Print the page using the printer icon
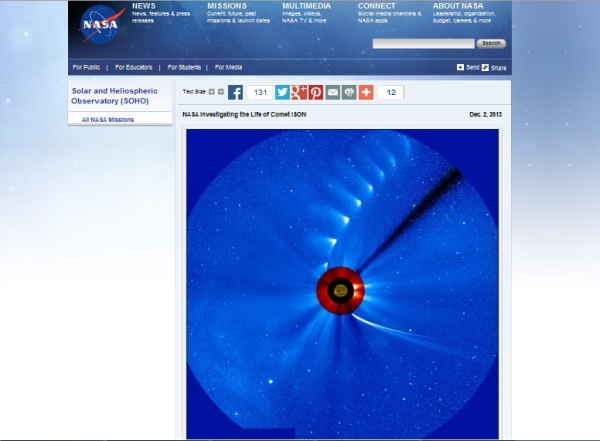Image resolution: width=600 pixels, height=441 pixels. [x=349, y=92]
